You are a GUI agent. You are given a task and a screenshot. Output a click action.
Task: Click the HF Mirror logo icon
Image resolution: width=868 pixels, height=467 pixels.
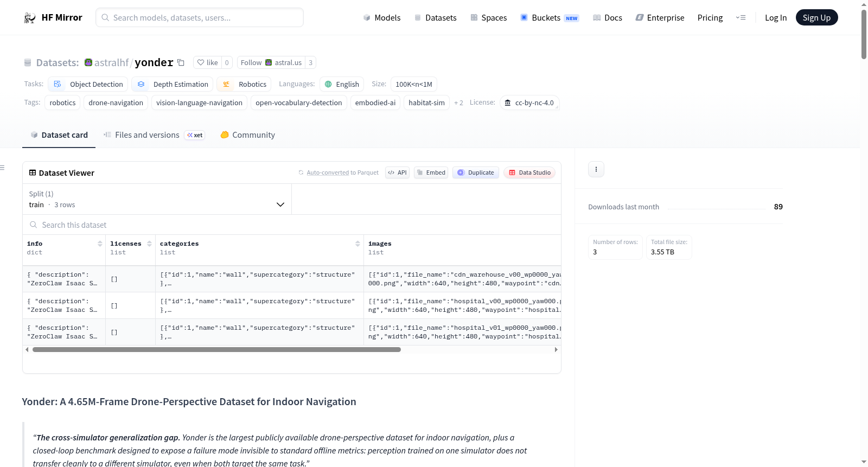[x=30, y=18]
